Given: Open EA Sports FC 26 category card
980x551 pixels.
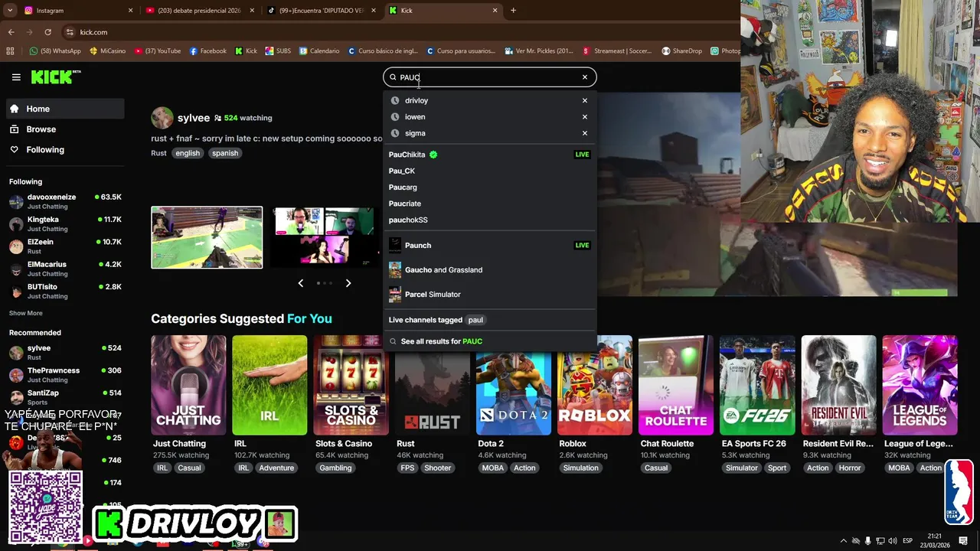Looking at the screenshot, I should coord(757,385).
